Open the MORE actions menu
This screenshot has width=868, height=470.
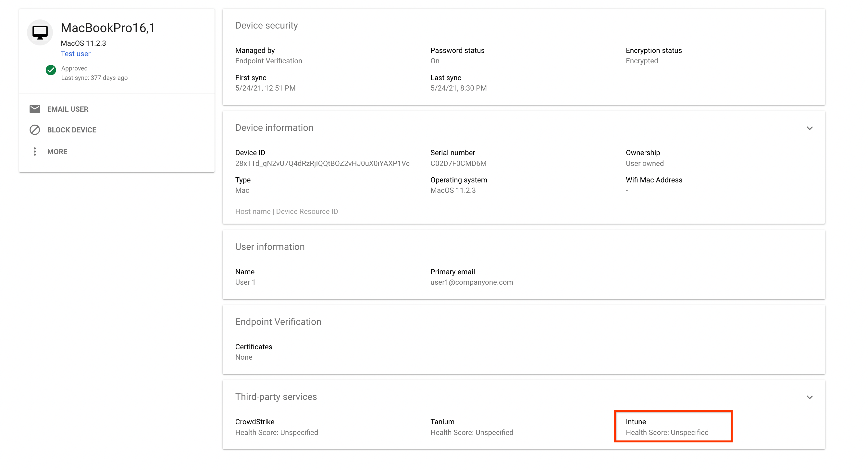57,152
